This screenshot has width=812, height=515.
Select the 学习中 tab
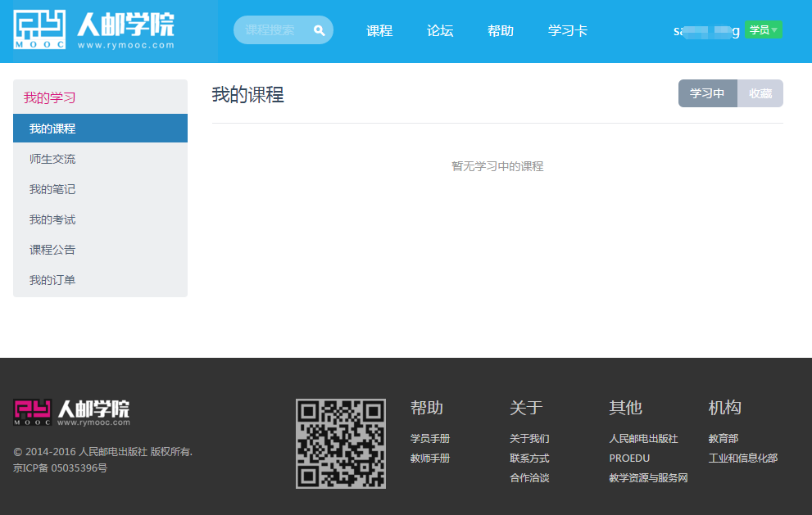[707, 93]
